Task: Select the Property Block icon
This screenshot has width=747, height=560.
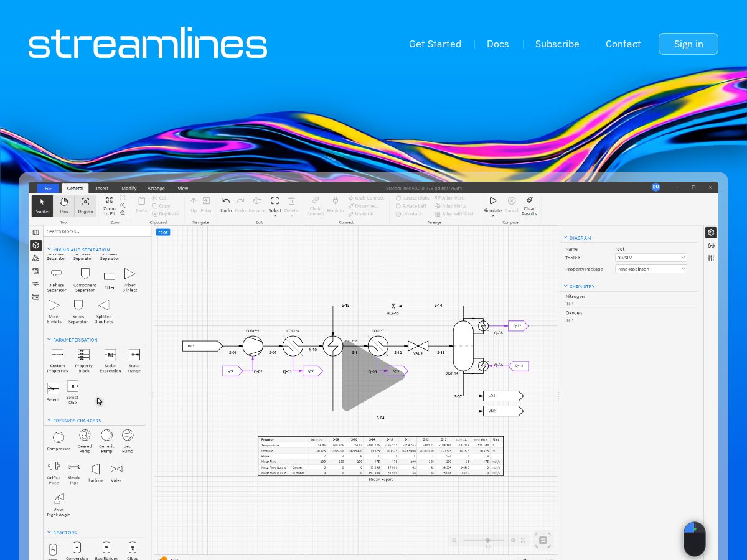Action: [84, 361]
